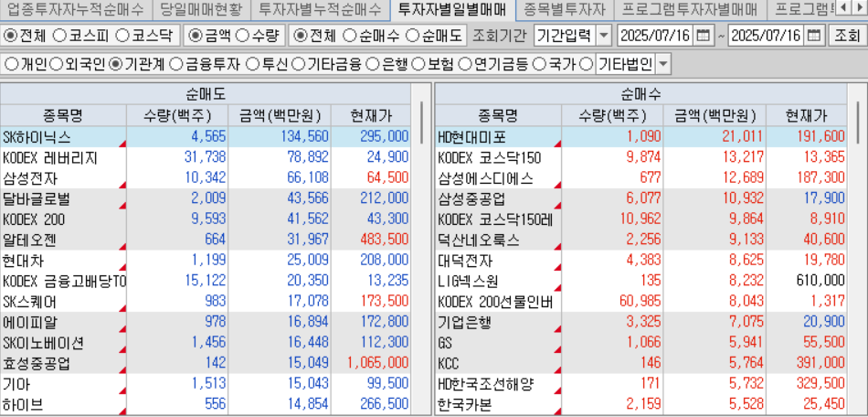Select the 순매수 filter radio button

[x=349, y=36]
